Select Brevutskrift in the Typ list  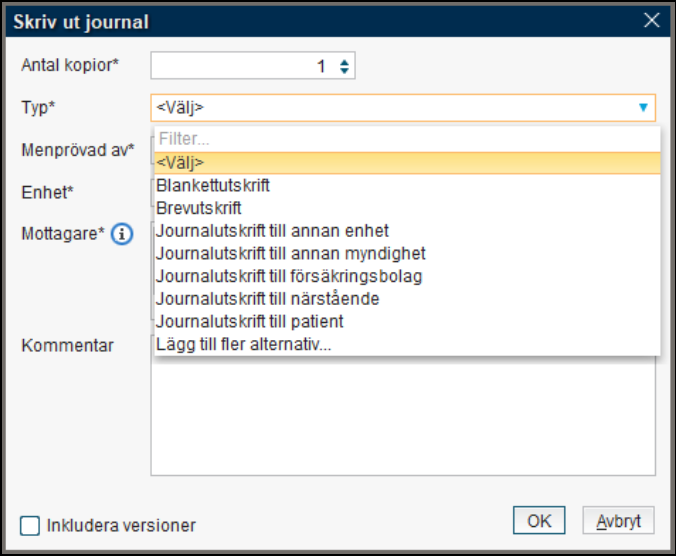[x=199, y=208]
